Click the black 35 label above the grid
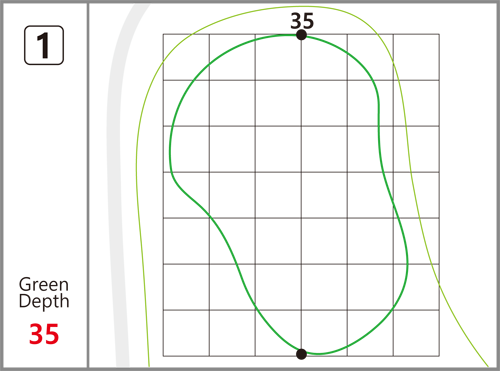 pyautogui.click(x=302, y=21)
